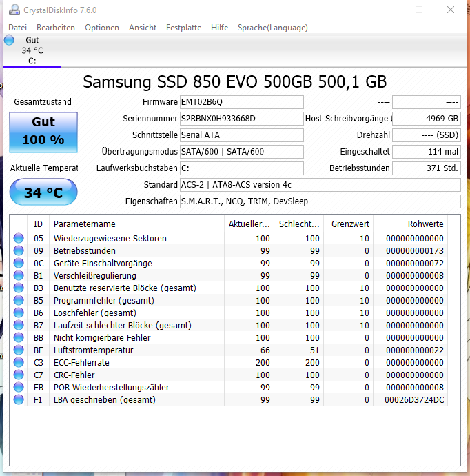Viewport: 470px width, 476px height.
Task: Click status orb for CRC-Fehler
Action: (19, 375)
